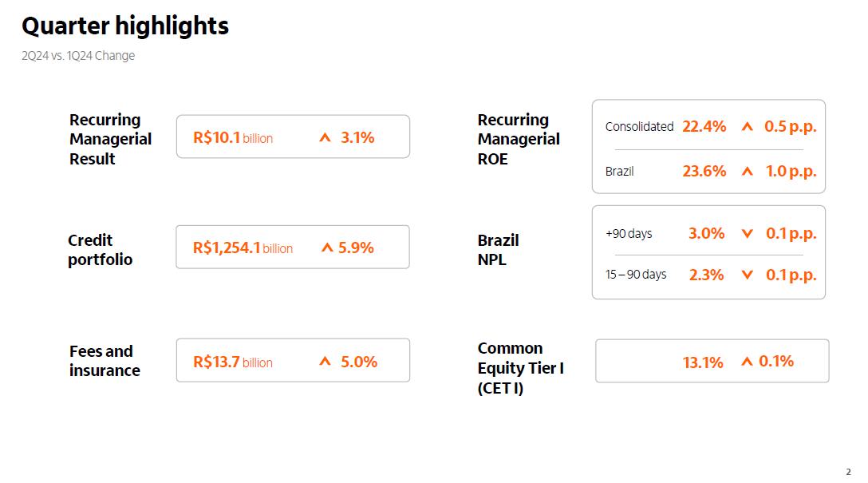Click the up arrow beside 3.1%

coord(325,137)
